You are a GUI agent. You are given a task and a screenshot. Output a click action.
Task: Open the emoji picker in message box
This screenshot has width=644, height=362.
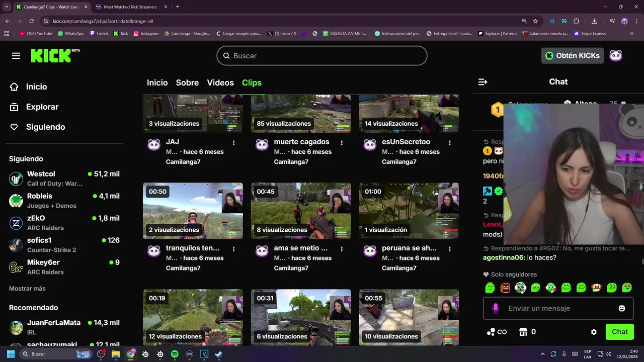pos(622,308)
